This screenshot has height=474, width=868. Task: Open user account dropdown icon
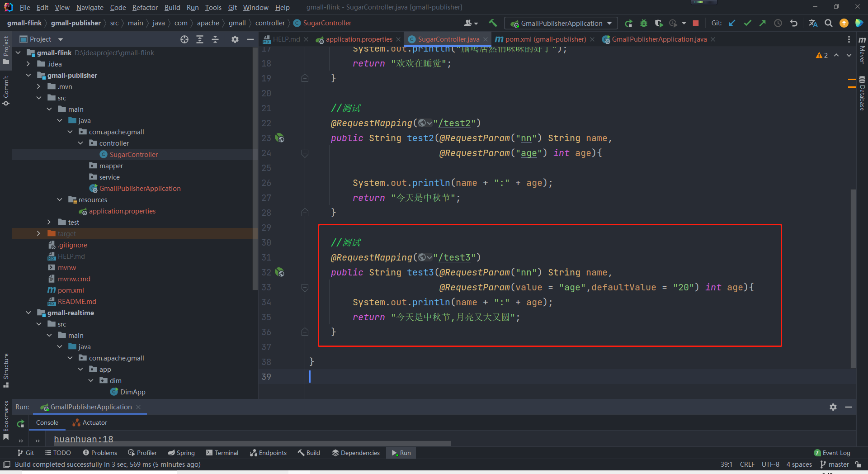click(x=471, y=23)
